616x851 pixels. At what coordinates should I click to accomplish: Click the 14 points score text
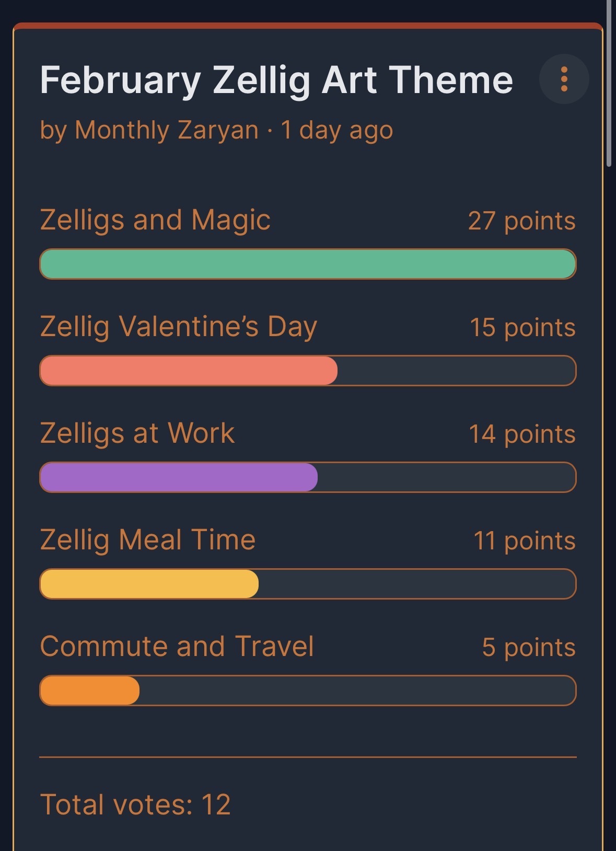click(x=522, y=434)
